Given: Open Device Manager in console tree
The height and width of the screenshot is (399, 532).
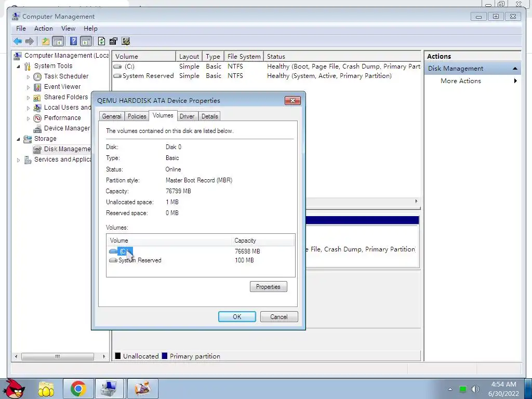Looking at the screenshot, I should point(67,128).
